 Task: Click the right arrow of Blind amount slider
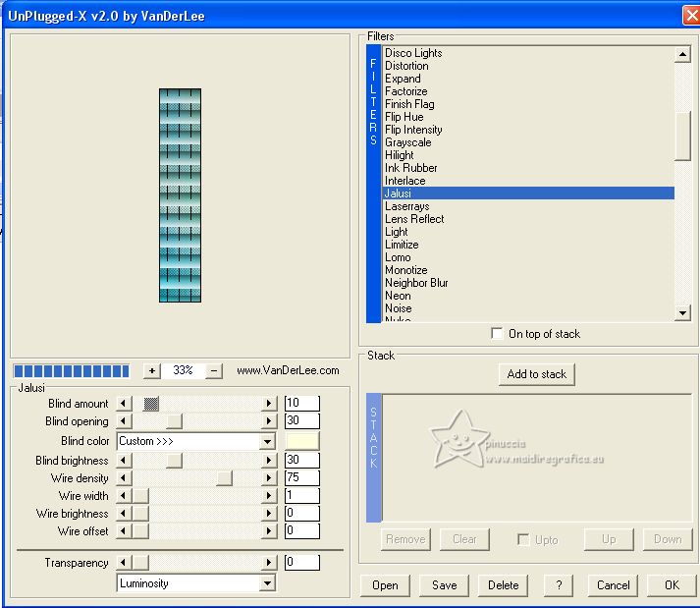pyautogui.click(x=269, y=404)
